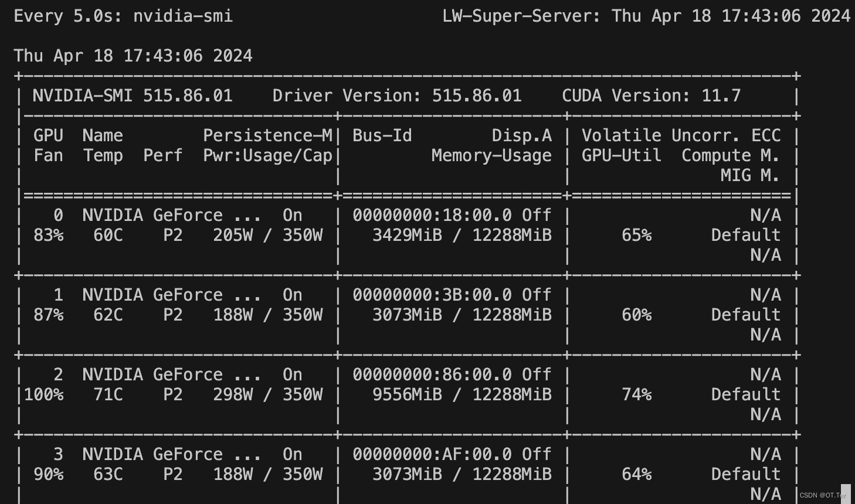Click the 'Pwr:Usage/Cap' column header
Viewport: 855px width, 504px height.
click(268, 155)
